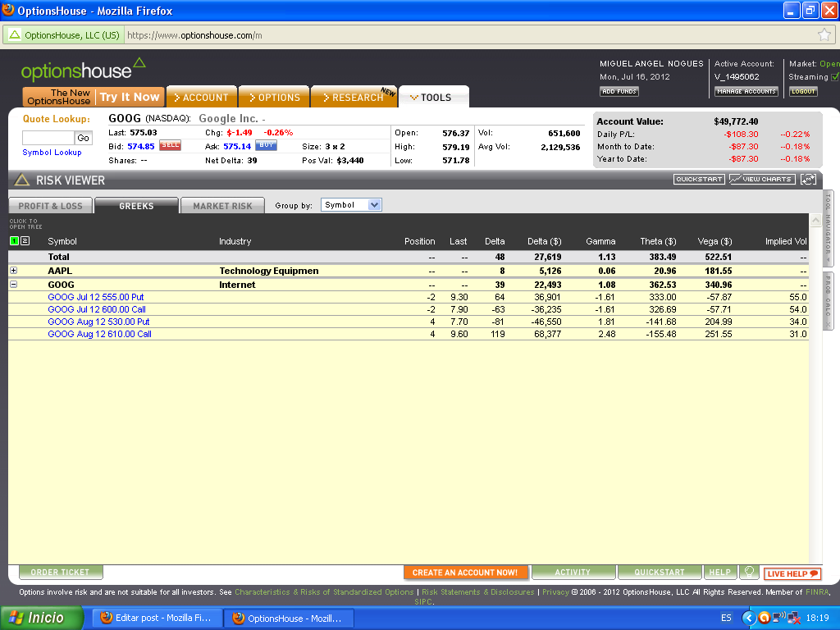Click Manage Accounts button
The width and height of the screenshot is (840, 630).
click(746, 92)
